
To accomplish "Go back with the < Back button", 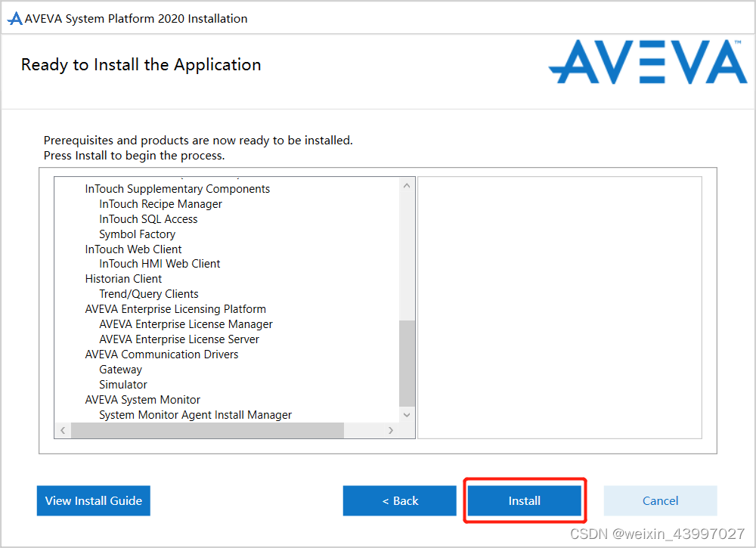I will 400,501.
